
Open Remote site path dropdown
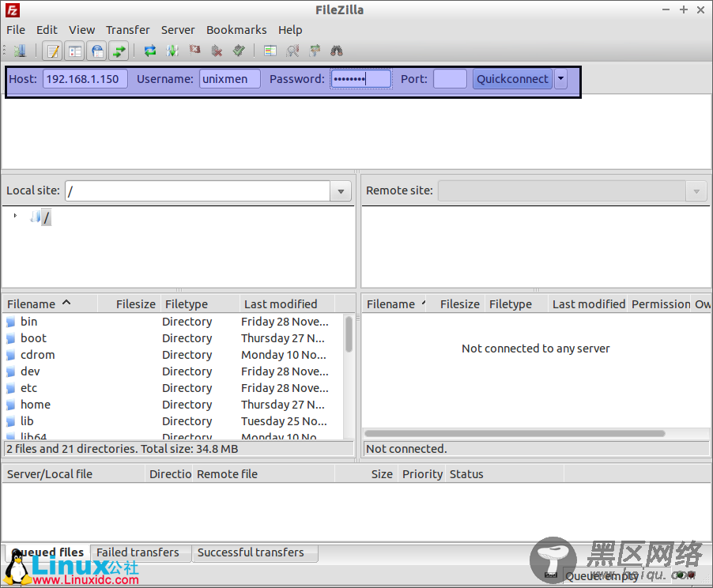(x=696, y=191)
